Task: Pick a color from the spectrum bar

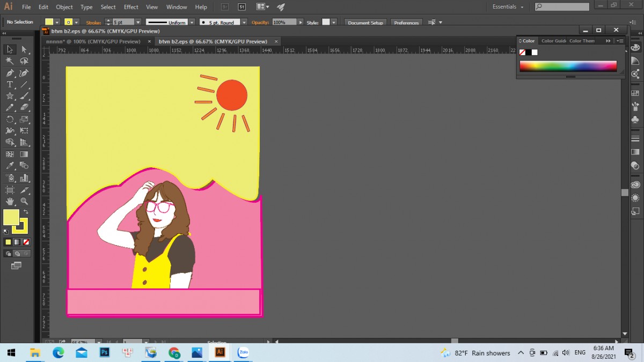Action: tap(568, 66)
